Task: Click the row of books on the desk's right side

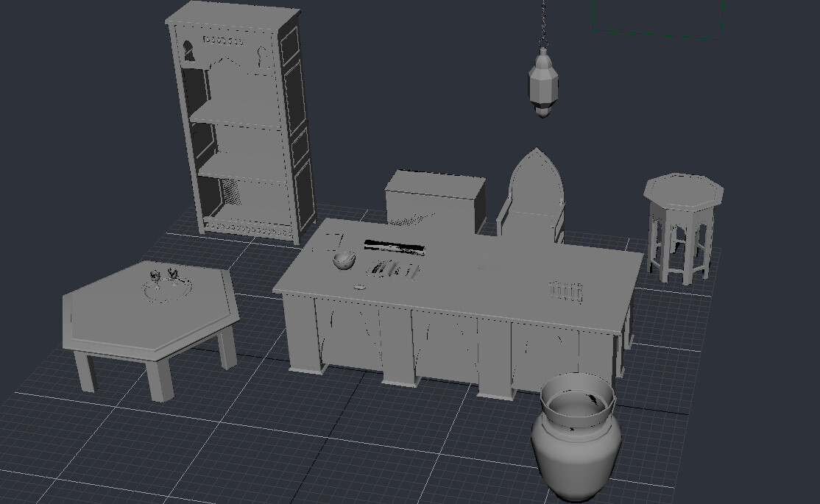Action: click(565, 289)
